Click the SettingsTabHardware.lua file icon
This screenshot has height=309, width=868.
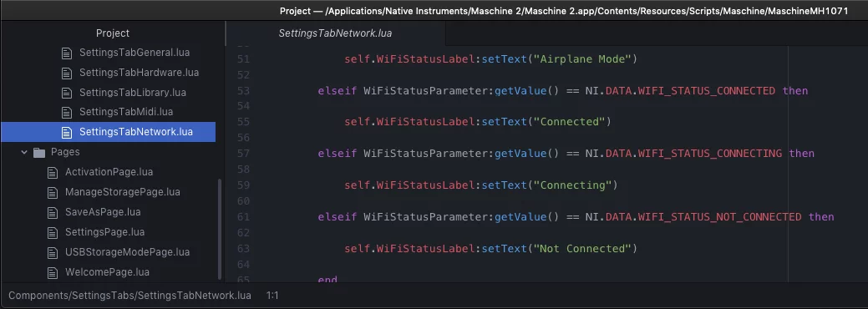pos(67,73)
